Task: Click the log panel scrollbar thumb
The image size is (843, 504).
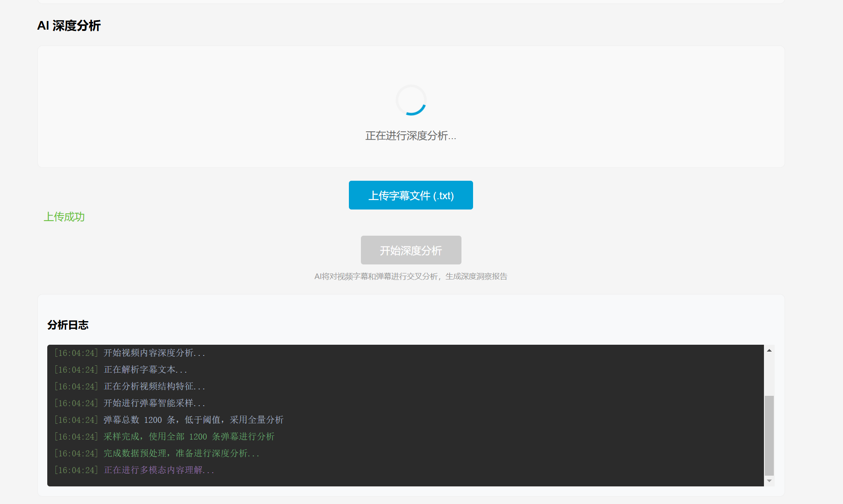Action: (769, 435)
